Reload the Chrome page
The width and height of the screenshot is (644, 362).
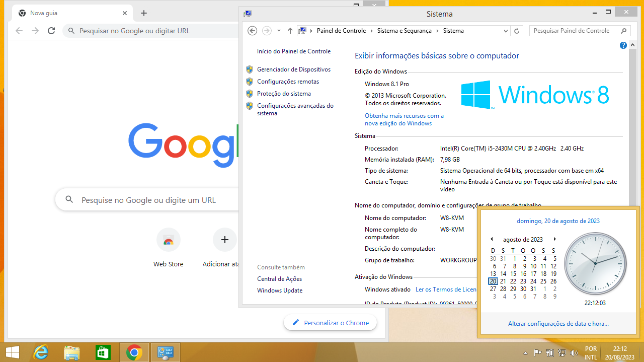pos(51,31)
